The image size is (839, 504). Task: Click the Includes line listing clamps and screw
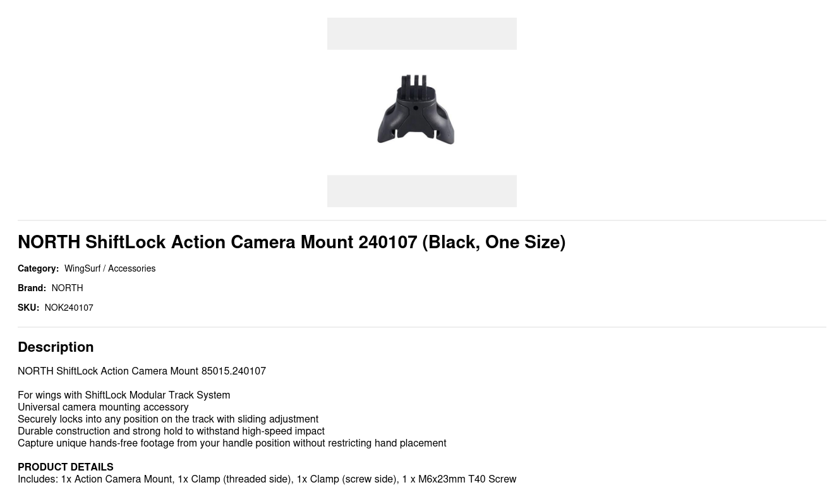tap(267, 479)
